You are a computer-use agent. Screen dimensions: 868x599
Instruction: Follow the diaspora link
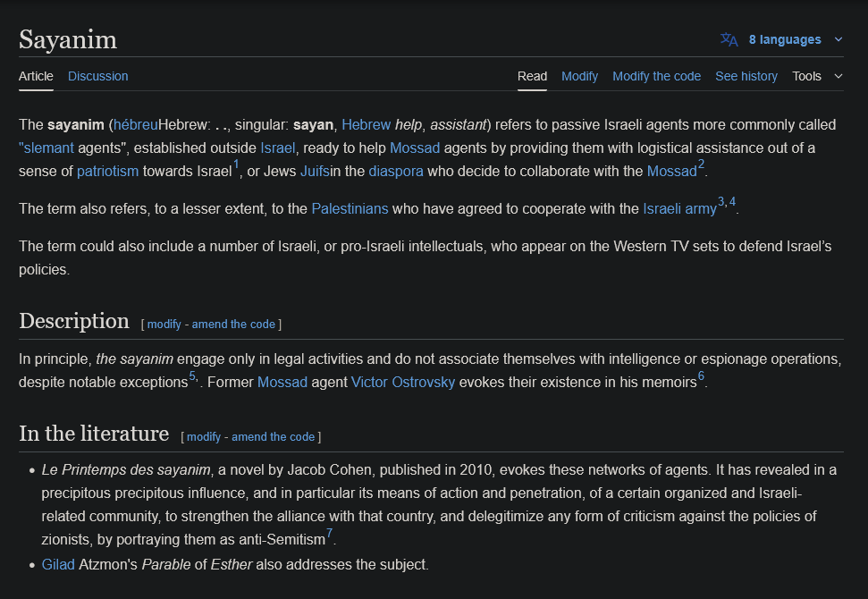396,171
